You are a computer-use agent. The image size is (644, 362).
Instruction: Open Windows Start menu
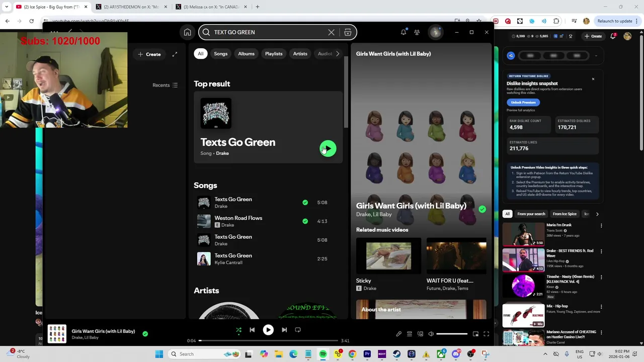(x=159, y=354)
